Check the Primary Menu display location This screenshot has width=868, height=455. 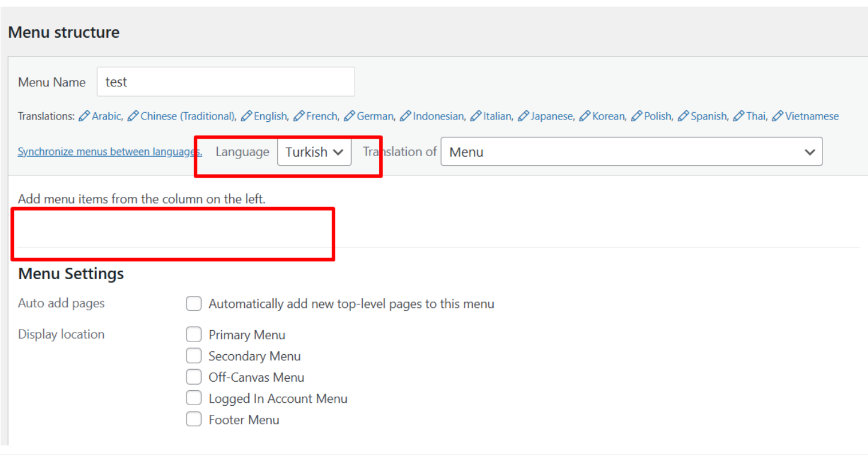click(194, 334)
